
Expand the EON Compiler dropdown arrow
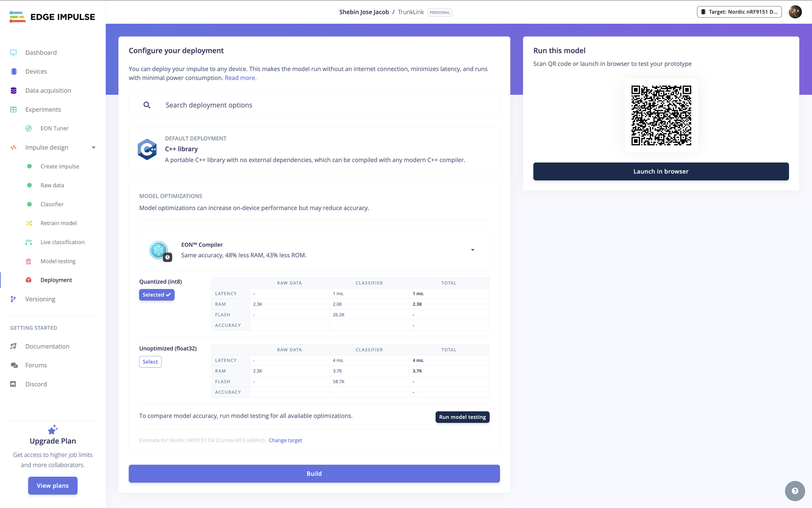[x=473, y=250]
